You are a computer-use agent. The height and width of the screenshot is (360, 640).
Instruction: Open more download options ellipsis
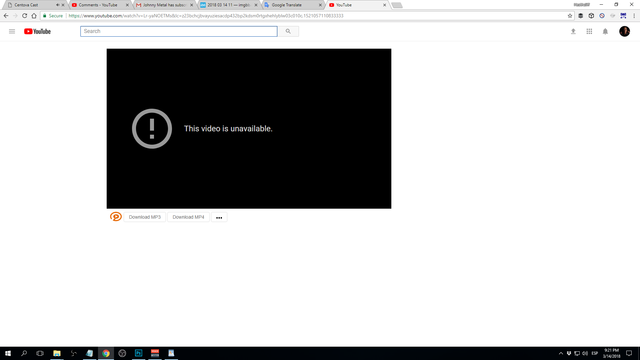(219, 217)
